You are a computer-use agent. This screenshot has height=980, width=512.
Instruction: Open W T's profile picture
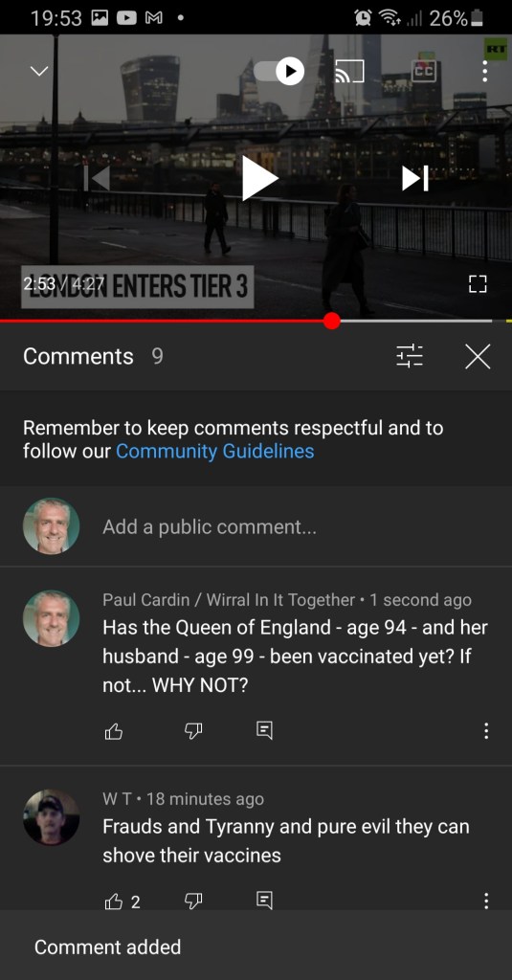pyautogui.click(x=52, y=817)
